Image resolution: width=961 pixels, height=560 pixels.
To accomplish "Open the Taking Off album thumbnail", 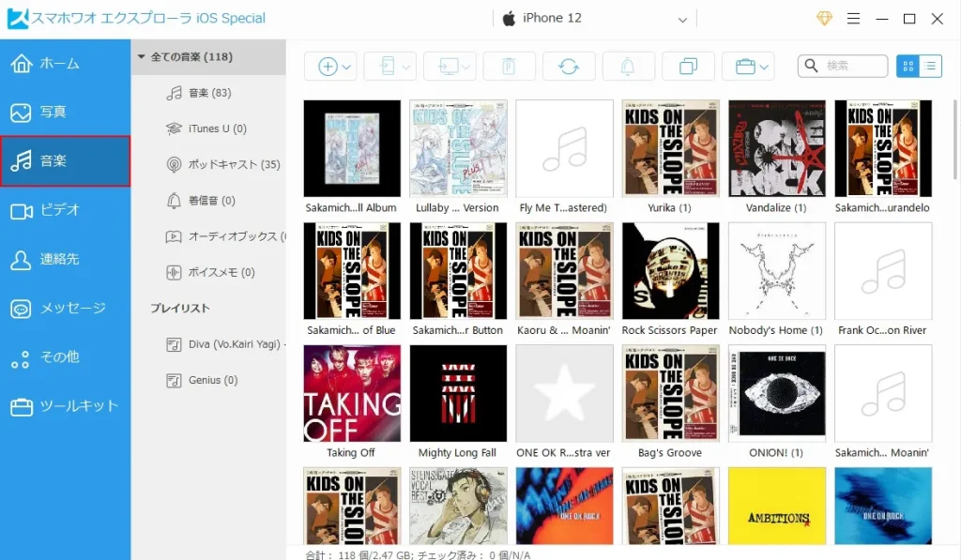I will tap(351, 392).
